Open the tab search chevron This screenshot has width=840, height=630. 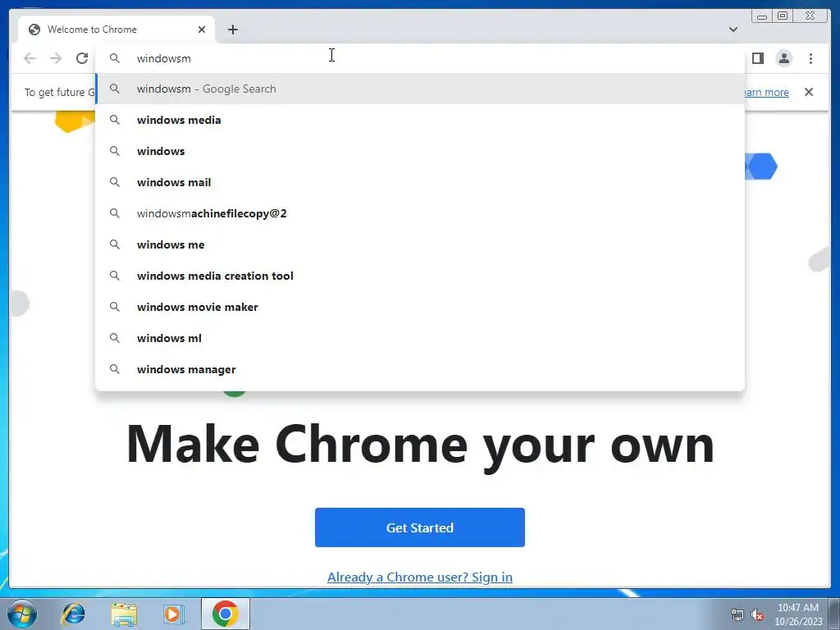733,30
